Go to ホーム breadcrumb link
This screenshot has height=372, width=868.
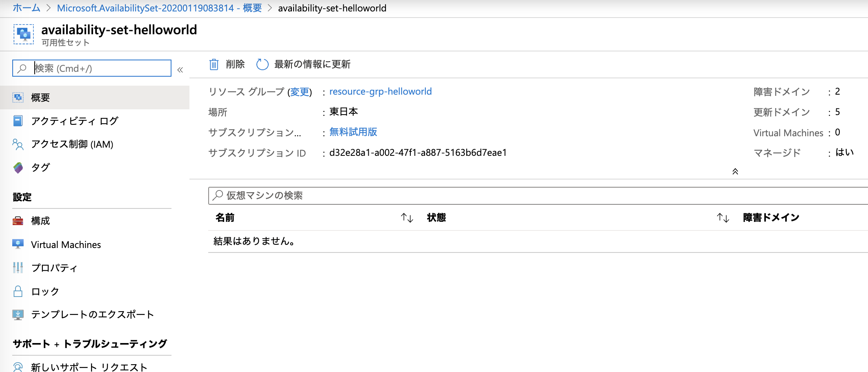[x=27, y=8]
